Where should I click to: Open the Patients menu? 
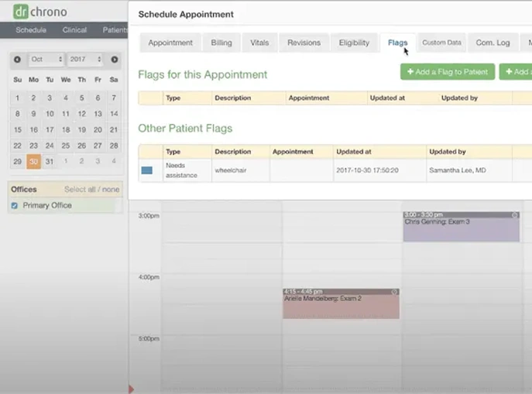pyautogui.click(x=115, y=30)
